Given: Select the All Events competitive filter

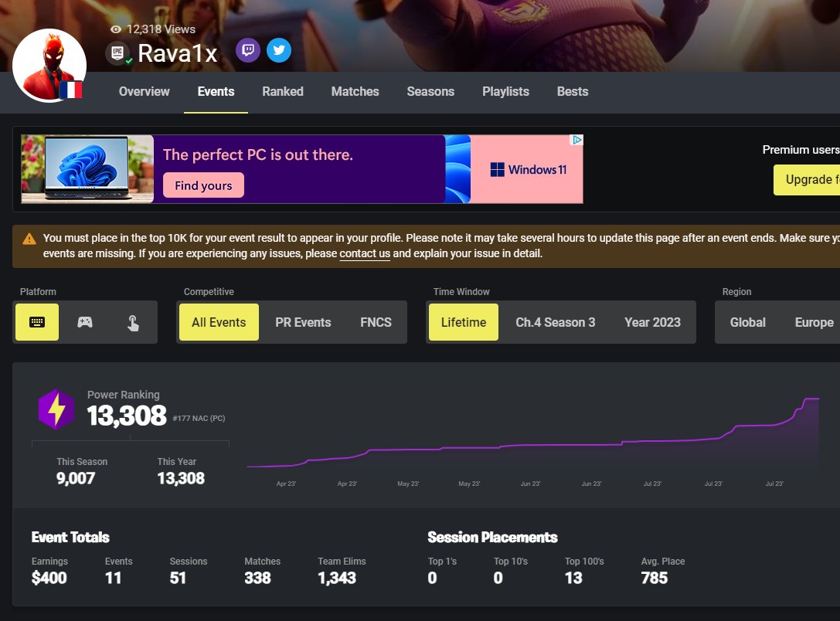Looking at the screenshot, I should [x=219, y=322].
